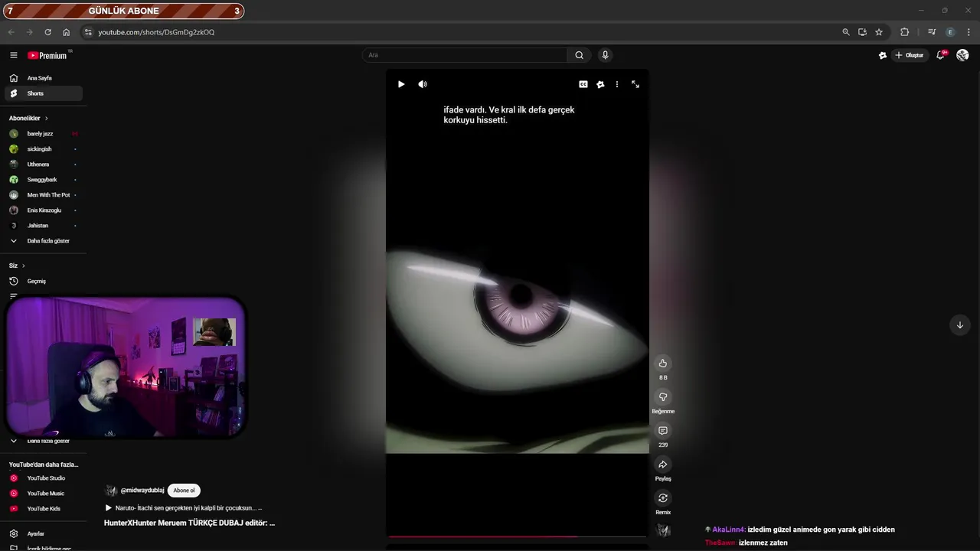
Task: Open the Short's playback settings sparkle icon
Action: tap(600, 84)
